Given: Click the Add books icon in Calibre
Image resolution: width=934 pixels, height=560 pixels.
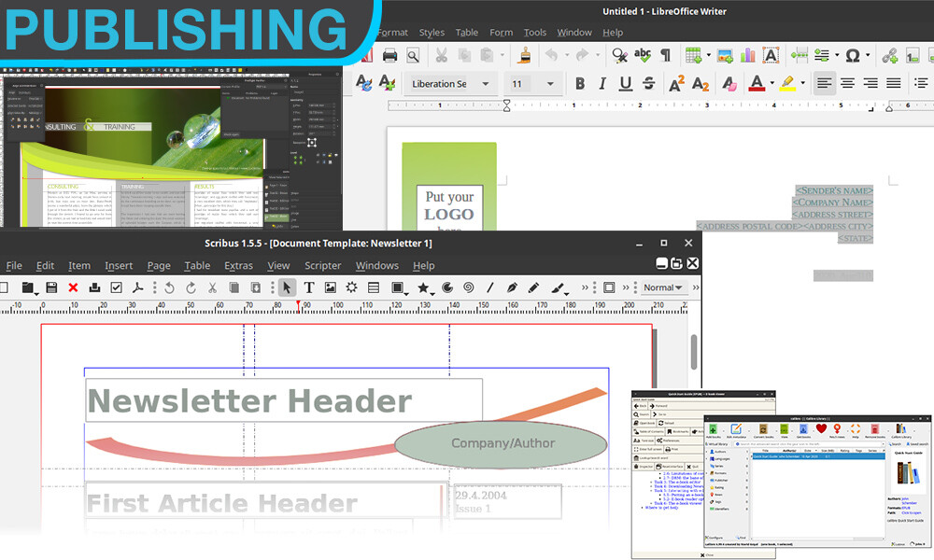Looking at the screenshot, I should [714, 429].
